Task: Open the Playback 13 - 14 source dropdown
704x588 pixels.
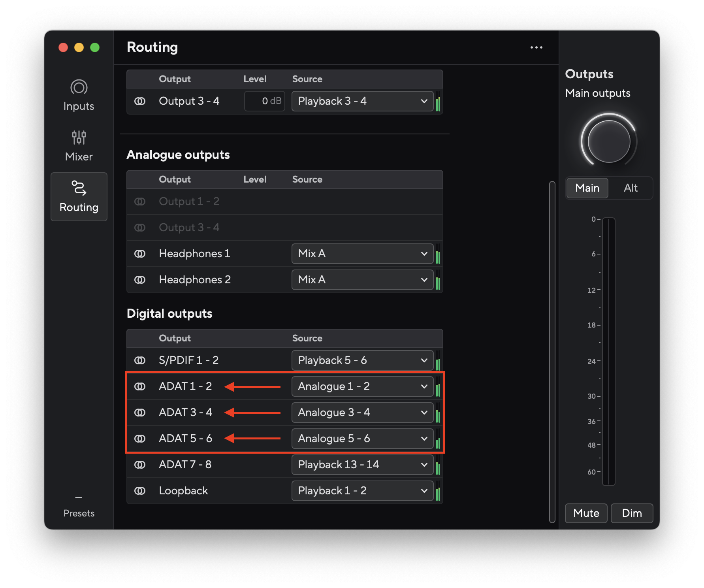Action: pos(362,465)
